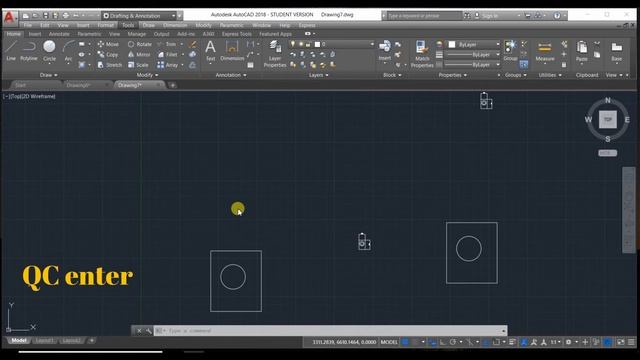640x360 pixels.
Task: Switch to the Layout1 tab
Action: 44,341
